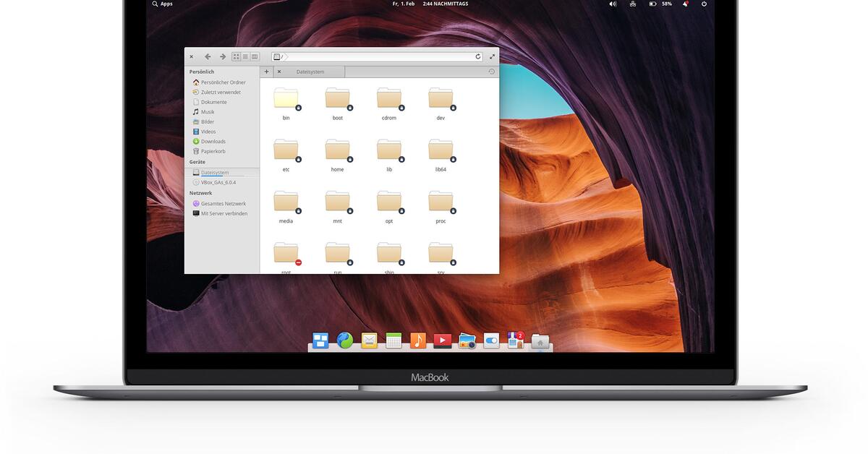Select the lib64 folder
Image resolution: width=868 pixels, height=454 pixels.
441,155
